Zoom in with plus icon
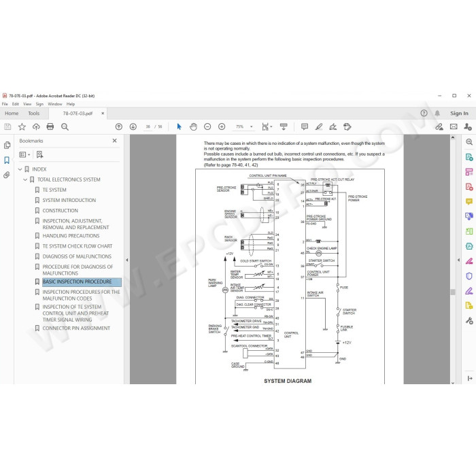Screen dimensions: 476x476 (x=222, y=126)
